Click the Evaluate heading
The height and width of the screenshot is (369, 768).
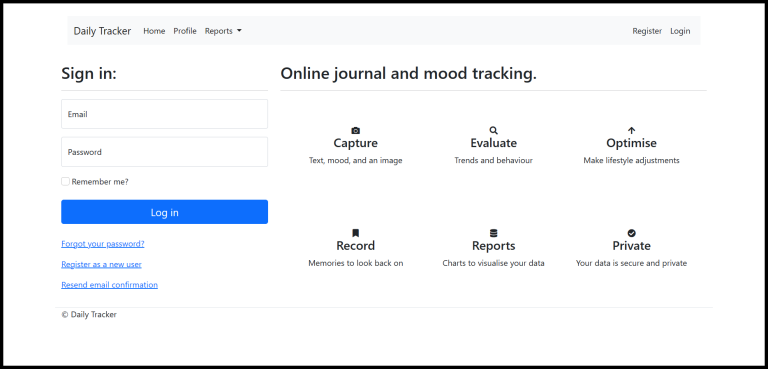tap(493, 143)
